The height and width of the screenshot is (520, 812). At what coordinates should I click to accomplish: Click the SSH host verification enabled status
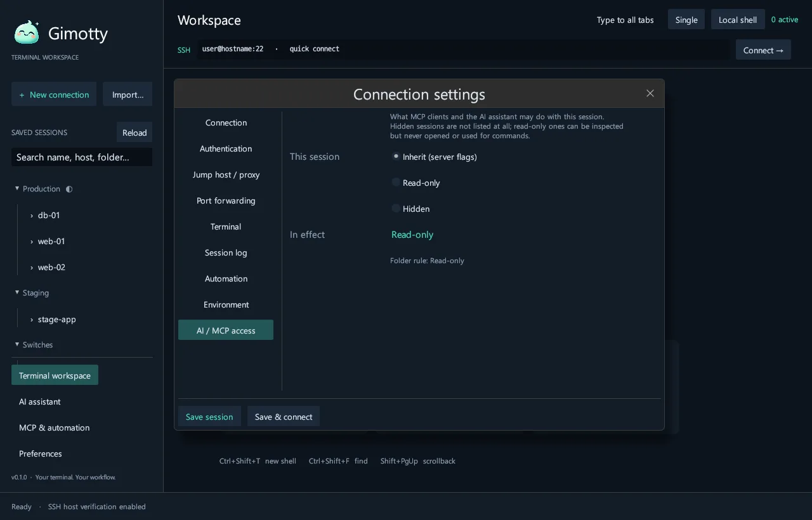tap(97, 507)
